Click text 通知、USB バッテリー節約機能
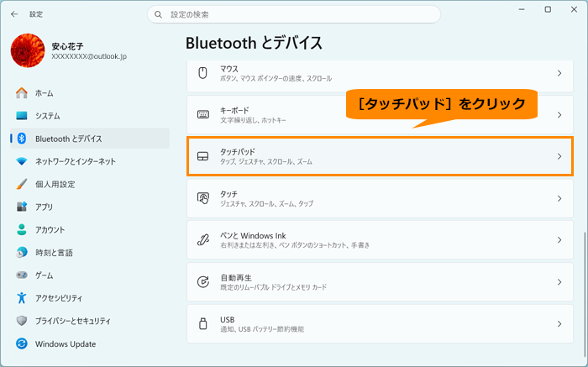 pyautogui.click(x=262, y=329)
